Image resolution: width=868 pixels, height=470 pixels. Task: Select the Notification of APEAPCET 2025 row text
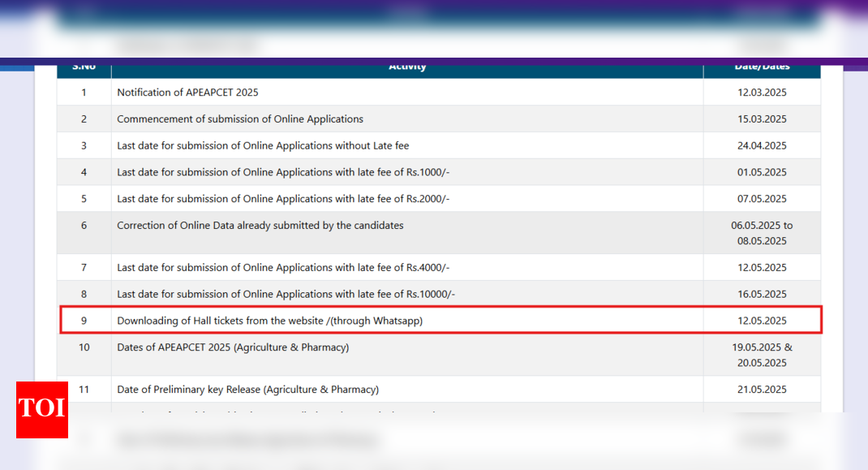pyautogui.click(x=187, y=93)
